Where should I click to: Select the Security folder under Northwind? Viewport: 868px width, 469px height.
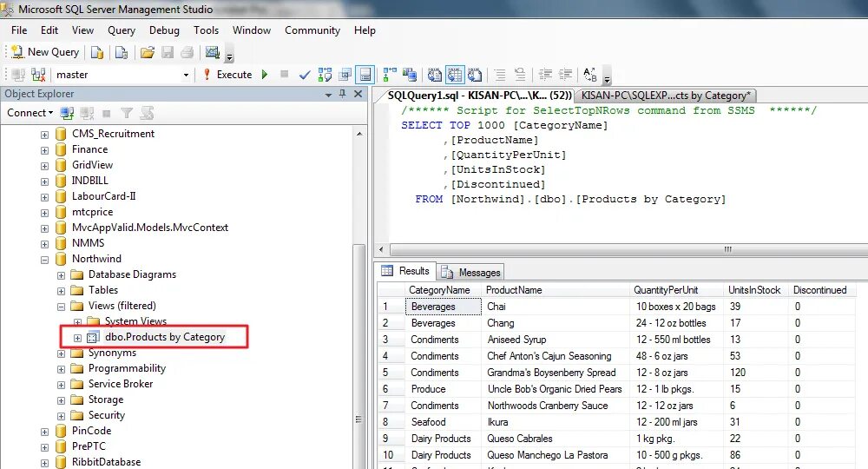[x=106, y=415]
